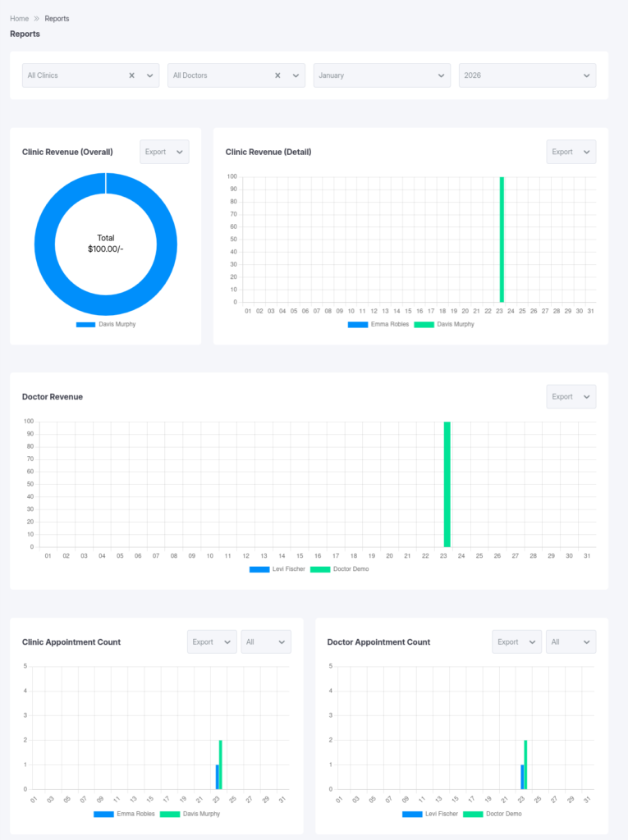Toggle Doctor Demo legend in Doctor Appointment Count
This screenshot has height=840, width=628.
click(x=493, y=815)
